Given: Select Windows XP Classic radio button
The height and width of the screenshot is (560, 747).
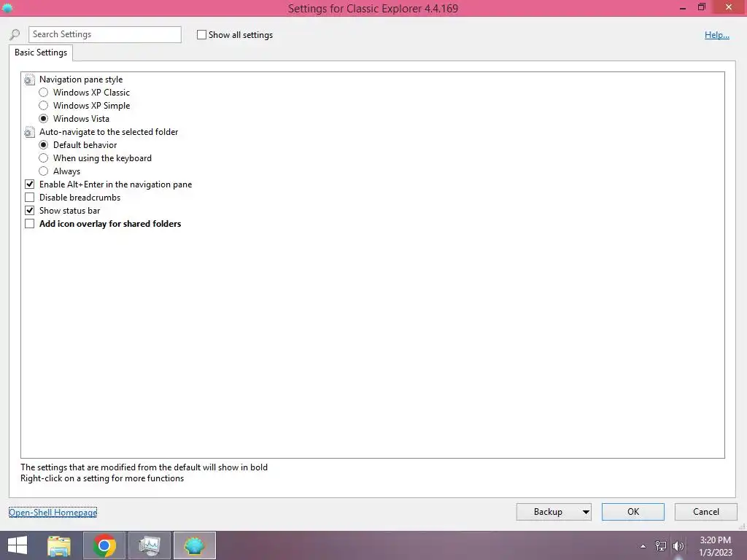Looking at the screenshot, I should [43, 93].
